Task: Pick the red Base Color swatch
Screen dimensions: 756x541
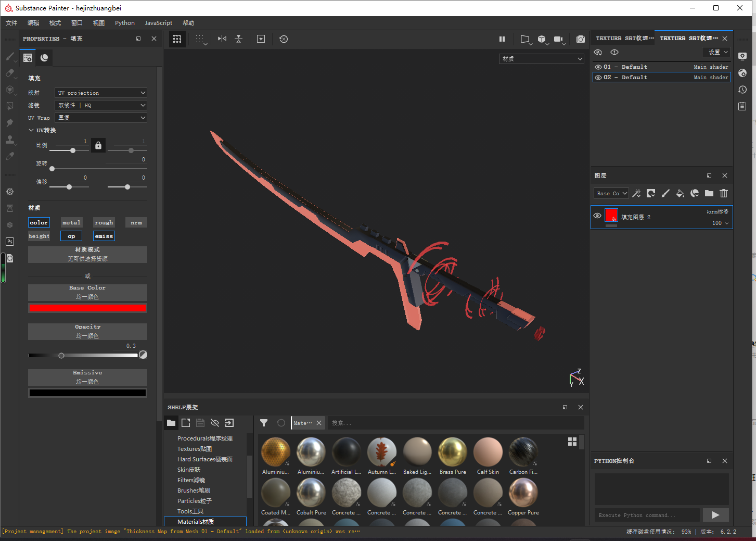Action: (x=87, y=308)
